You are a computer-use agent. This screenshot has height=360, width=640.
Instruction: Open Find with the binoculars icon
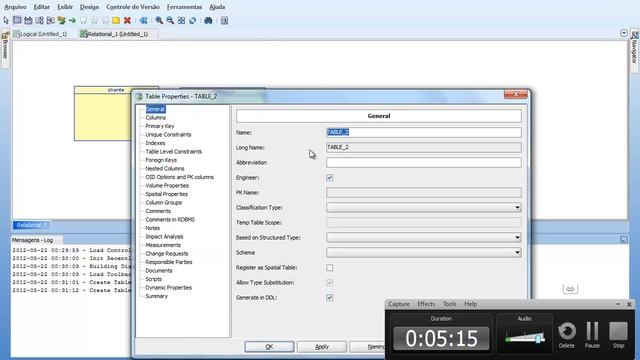coord(208,20)
